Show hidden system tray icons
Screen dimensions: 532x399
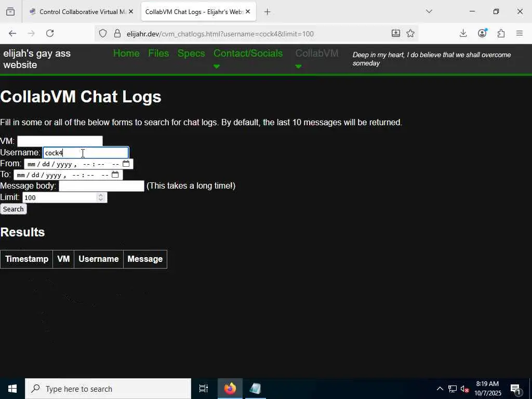tap(440, 389)
